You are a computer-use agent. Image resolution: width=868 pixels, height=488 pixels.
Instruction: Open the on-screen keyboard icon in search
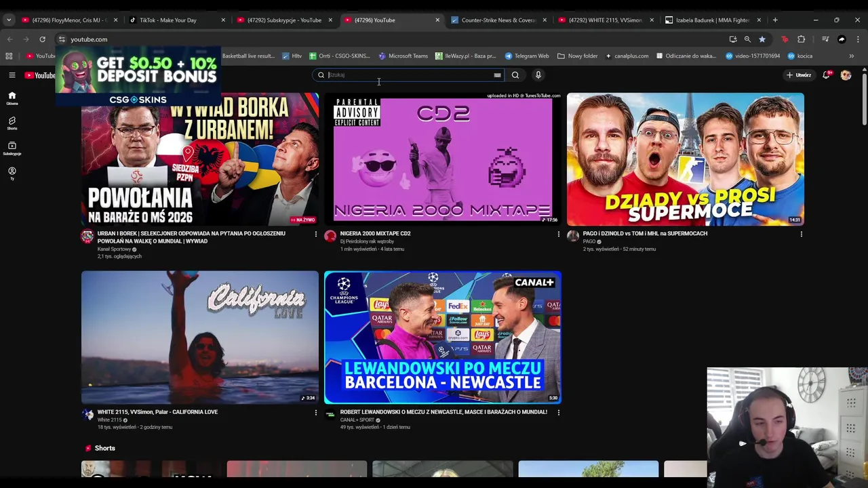tap(497, 75)
